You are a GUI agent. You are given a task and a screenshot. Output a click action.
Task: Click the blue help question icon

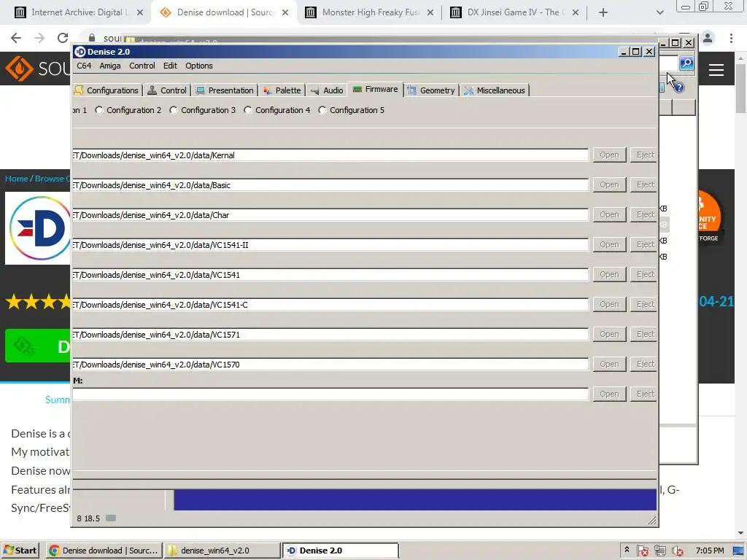click(x=679, y=87)
